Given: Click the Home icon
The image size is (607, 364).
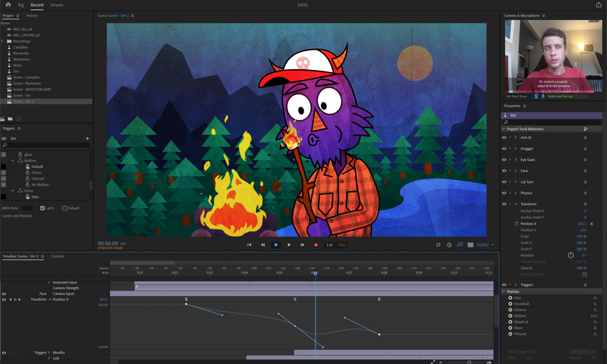Looking at the screenshot, I should [8, 5].
